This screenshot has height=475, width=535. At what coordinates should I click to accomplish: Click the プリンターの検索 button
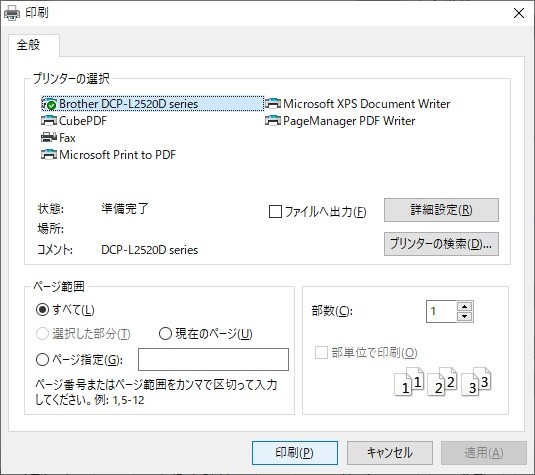coord(441,244)
